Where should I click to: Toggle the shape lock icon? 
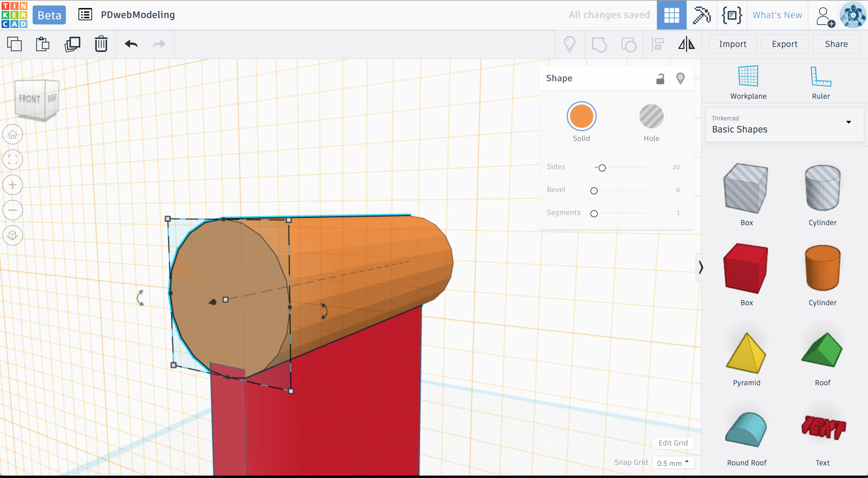tap(660, 79)
